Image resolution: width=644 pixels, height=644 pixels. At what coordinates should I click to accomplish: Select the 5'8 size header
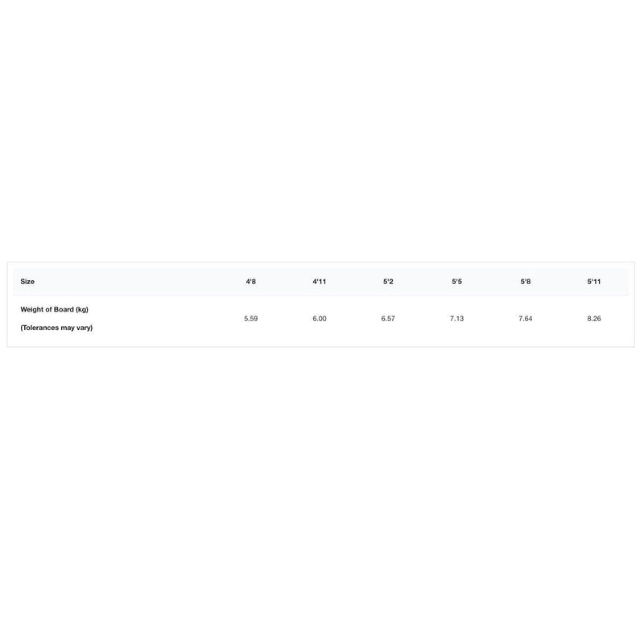[525, 282]
